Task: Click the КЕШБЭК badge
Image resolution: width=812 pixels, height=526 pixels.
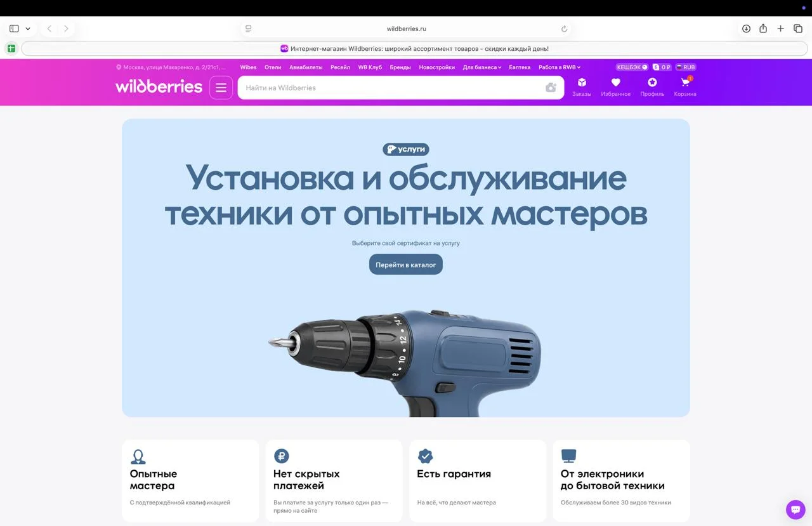Action: pos(632,67)
